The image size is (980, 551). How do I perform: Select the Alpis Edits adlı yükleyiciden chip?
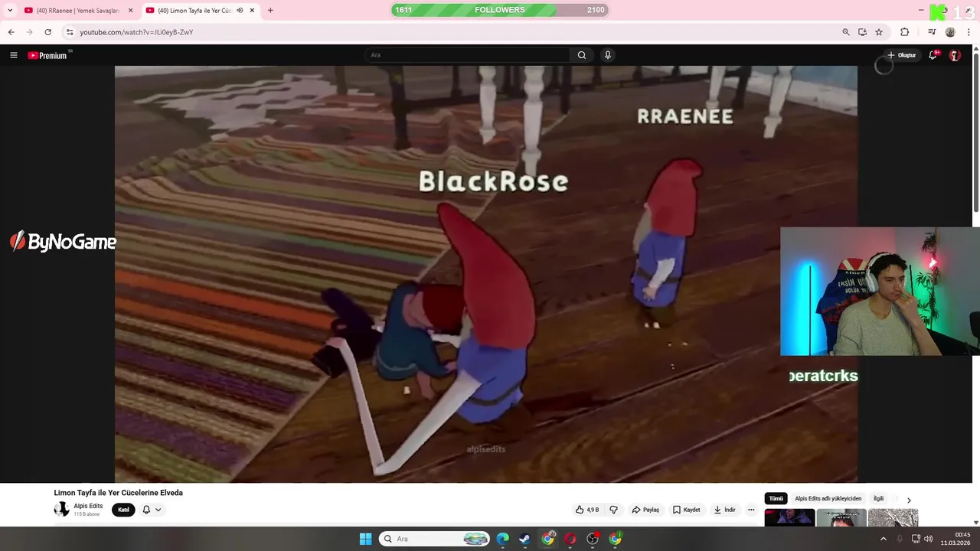(x=828, y=499)
